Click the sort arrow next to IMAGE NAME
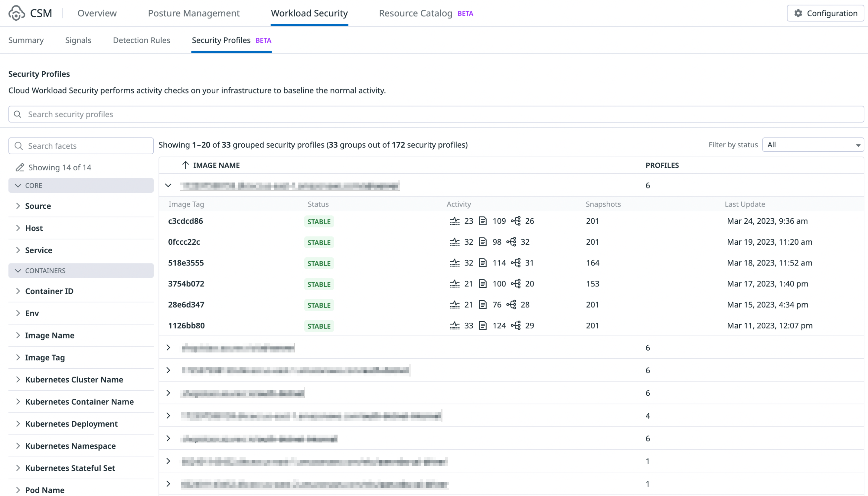 point(185,165)
